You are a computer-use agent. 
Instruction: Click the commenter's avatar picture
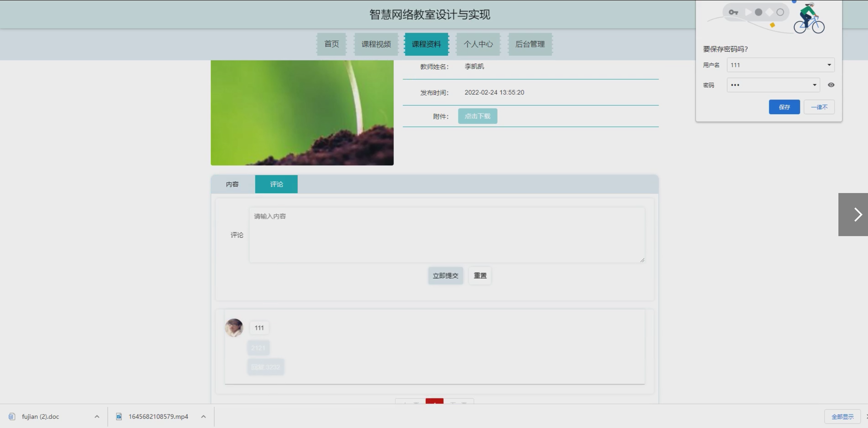[234, 328]
